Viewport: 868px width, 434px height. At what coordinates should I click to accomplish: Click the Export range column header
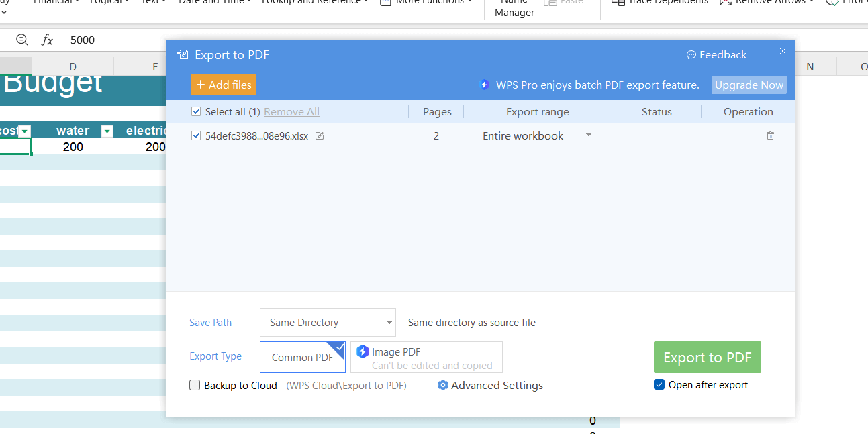[537, 111]
